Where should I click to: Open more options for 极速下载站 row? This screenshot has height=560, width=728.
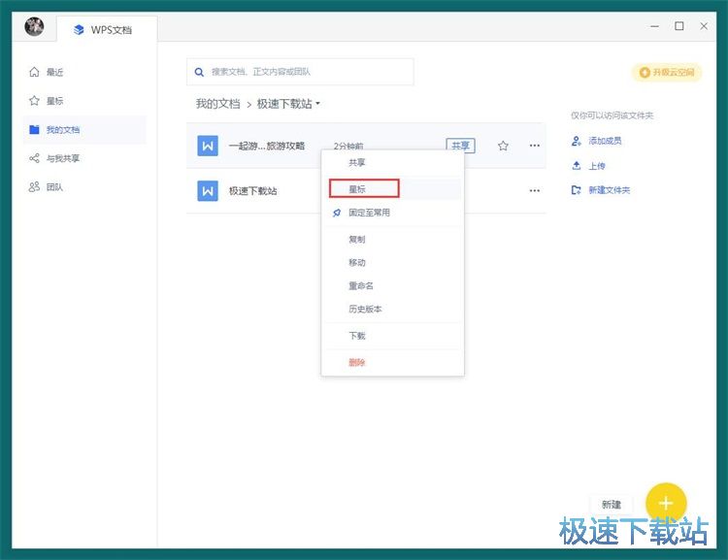click(535, 191)
